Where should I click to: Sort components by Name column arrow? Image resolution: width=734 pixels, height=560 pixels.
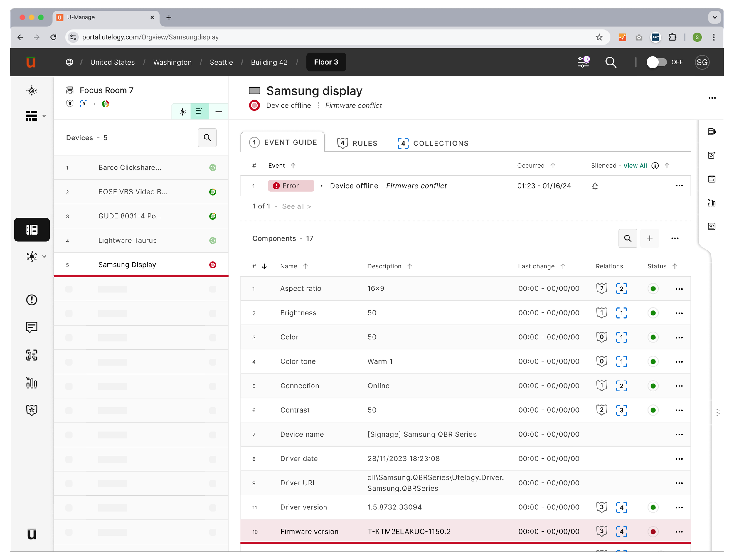click(x=306, y=266)
